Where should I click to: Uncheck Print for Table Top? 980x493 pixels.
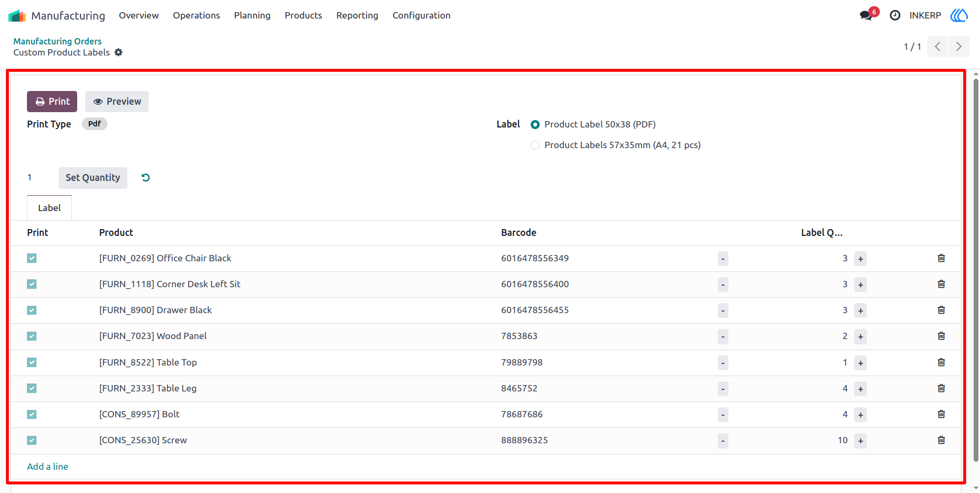tap(32, 362)
